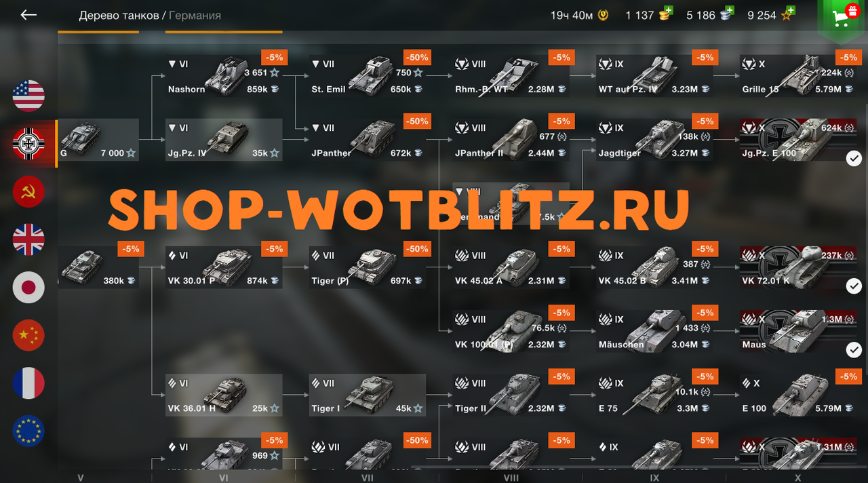Select the USSR nation flag

[x=28, y=191]
